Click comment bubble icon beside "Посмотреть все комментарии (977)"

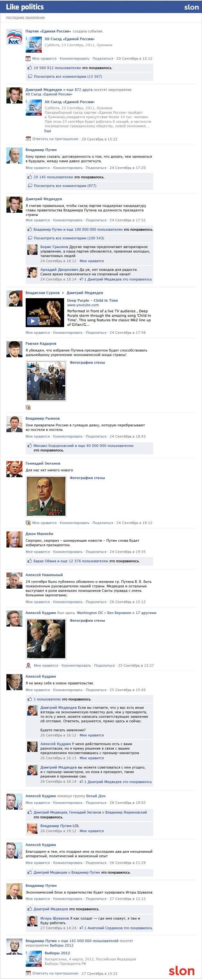(x=30, y=186)
